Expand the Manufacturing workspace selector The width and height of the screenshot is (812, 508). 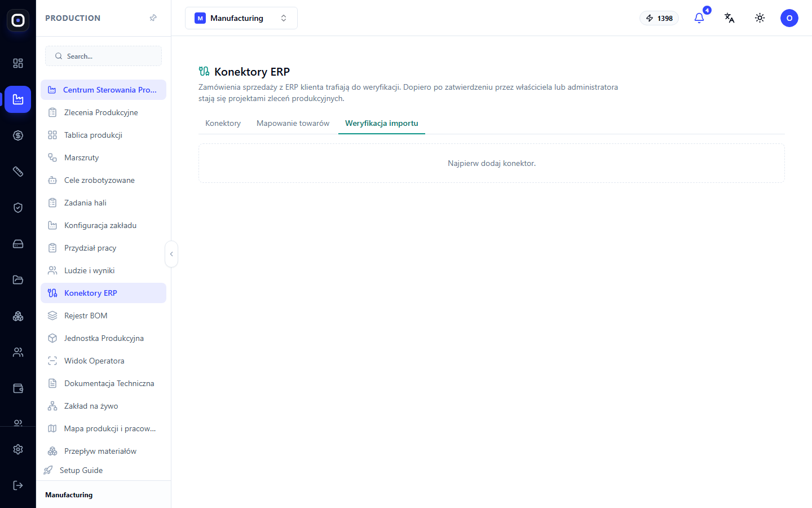pos(241,18)
